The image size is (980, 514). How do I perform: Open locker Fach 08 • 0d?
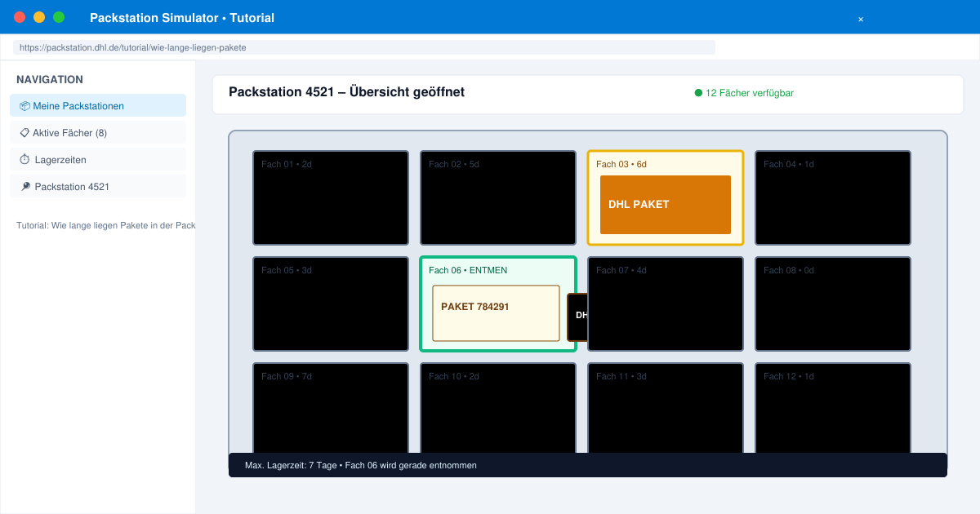833,304
